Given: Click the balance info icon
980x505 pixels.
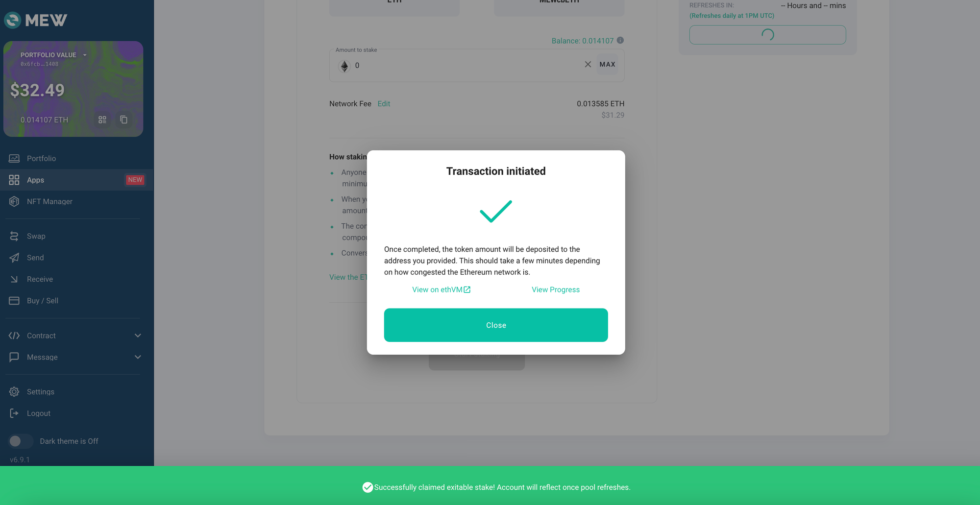Looking at the screenshot, I should 620,40.
